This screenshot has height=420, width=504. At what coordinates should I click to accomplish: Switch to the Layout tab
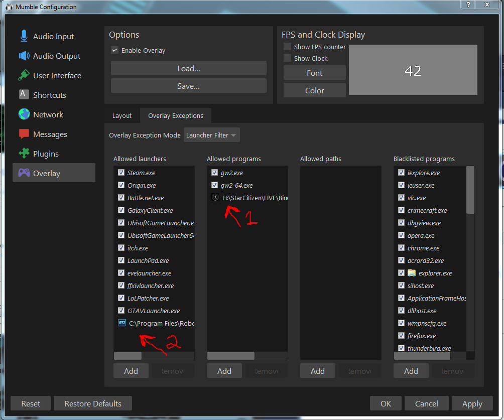coord(121,115)
